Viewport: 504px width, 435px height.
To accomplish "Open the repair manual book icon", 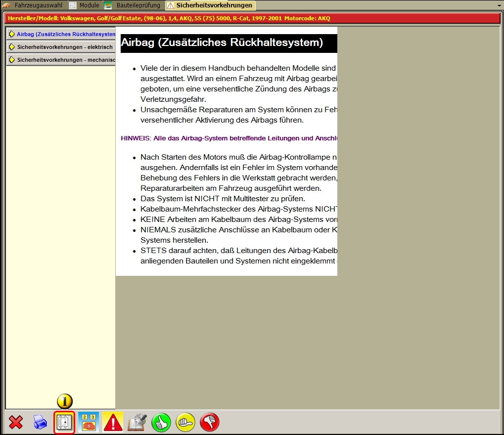I will (x=137, y=423).
